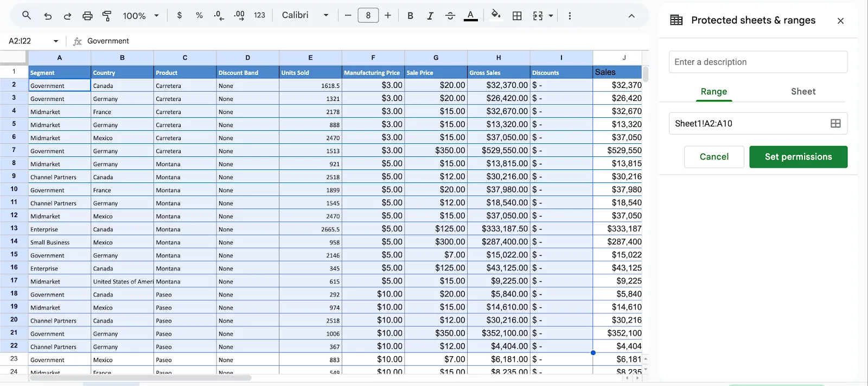Decrease font size with minus
The image size is (868, 386).
348,16
